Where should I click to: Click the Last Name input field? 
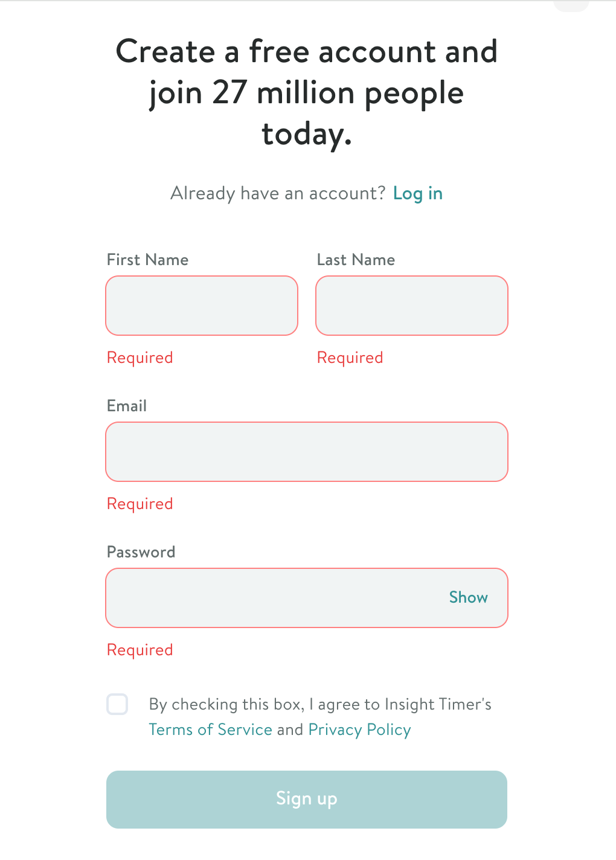(x=411, y=305)
